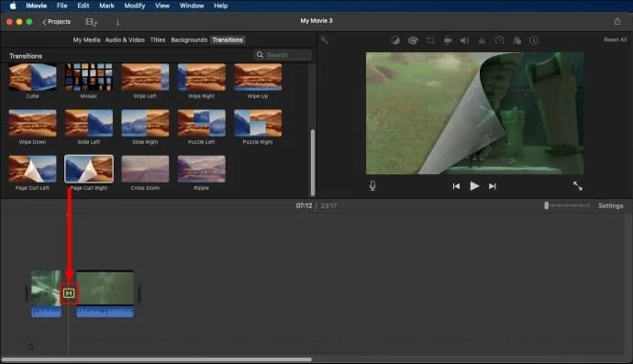The height and width of the screenshot is (364, 633).
Task: Open the speed speedometer tool
Action: (x=499, y=40)
